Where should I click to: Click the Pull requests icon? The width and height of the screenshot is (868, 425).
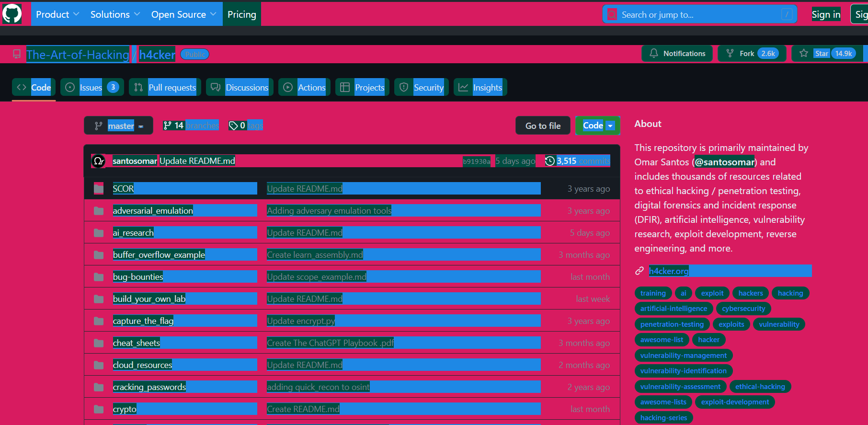[138, 87]
